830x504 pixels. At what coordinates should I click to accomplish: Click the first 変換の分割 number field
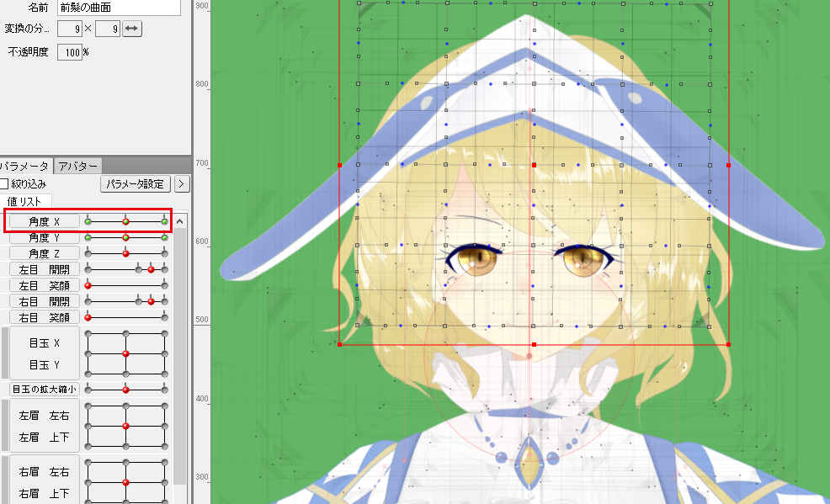click(x=69, y=29)
